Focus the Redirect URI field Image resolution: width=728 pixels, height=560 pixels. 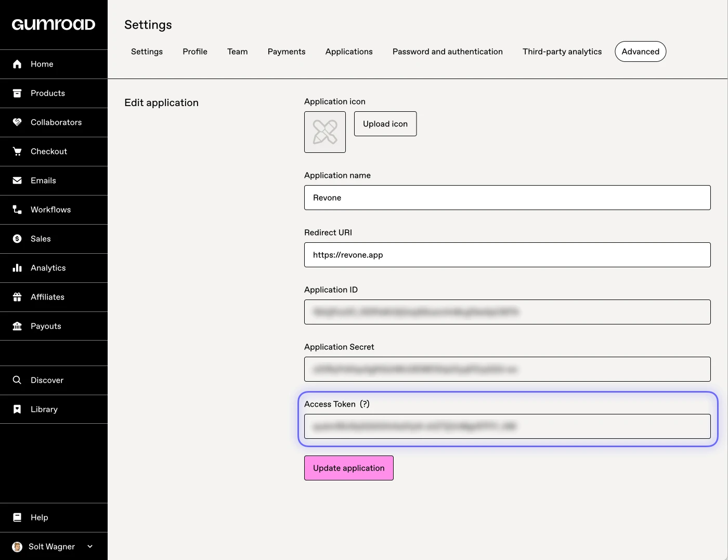click(508, 255)
